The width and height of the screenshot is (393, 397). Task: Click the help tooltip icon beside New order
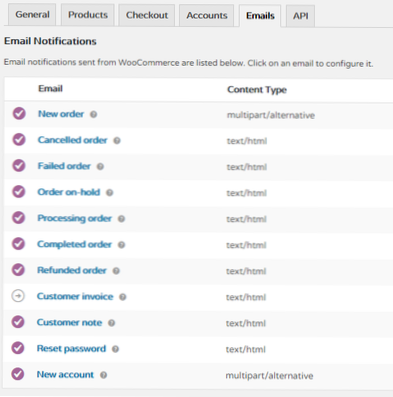coord(94,114)
